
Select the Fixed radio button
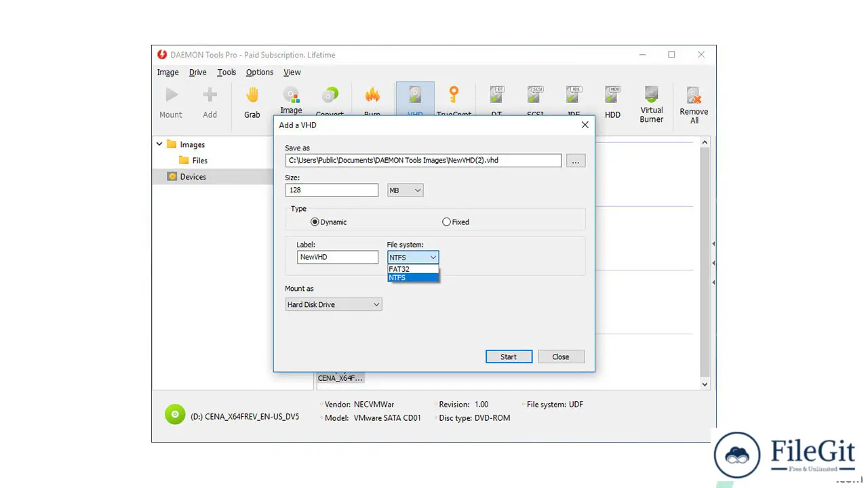446,222
